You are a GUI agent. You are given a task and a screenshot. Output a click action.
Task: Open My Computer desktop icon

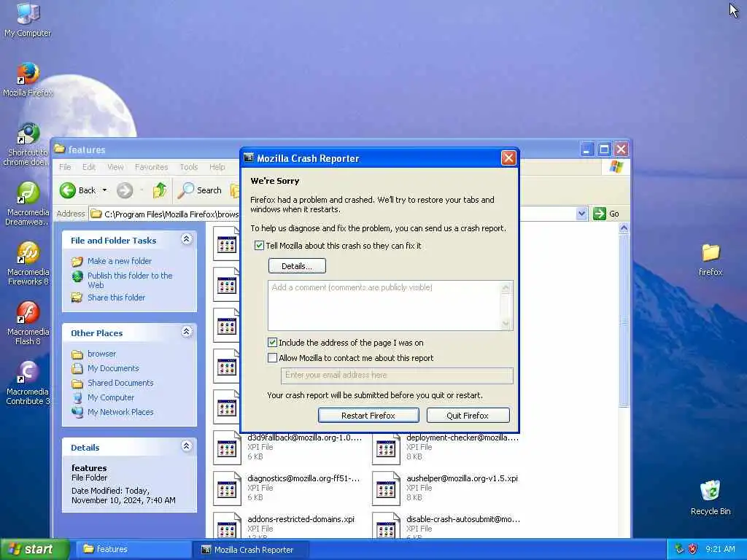(x=28, y=13)
